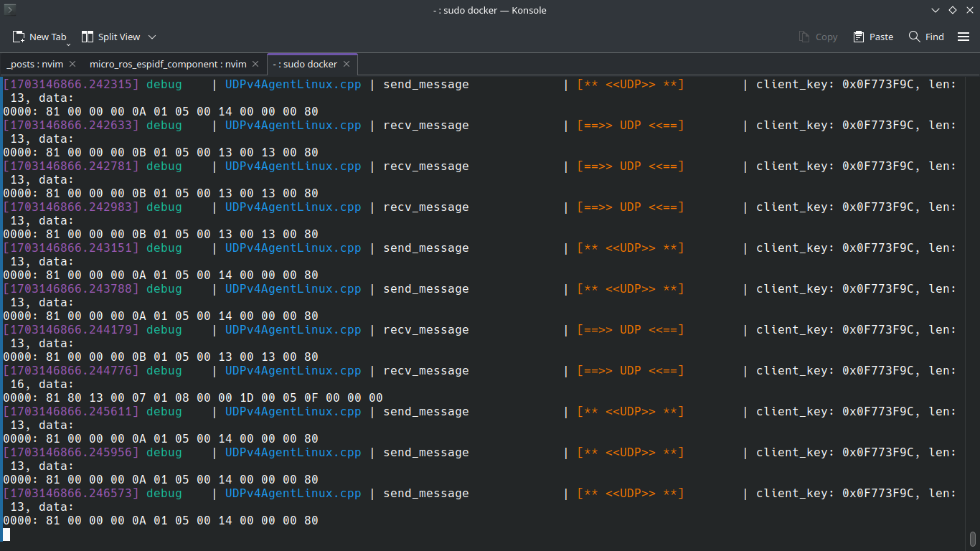Maximize the Konsole window
Viewport: 980px width, 551px height.
tap(953, 10)
